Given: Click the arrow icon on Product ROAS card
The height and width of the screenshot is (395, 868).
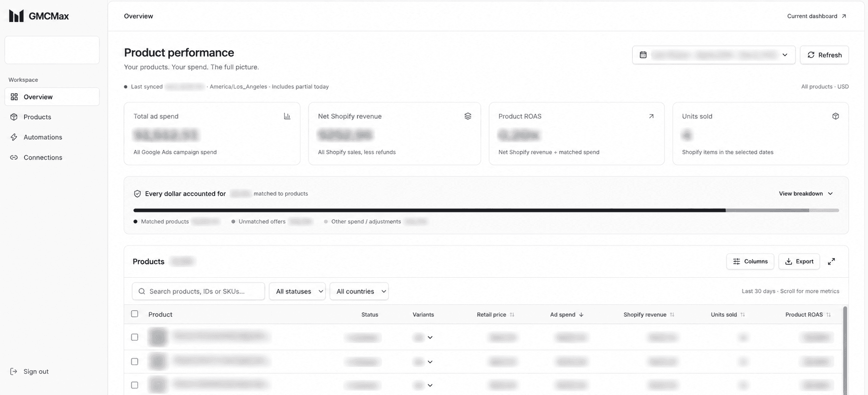Looking at the screenshot, I should point(651,116).
